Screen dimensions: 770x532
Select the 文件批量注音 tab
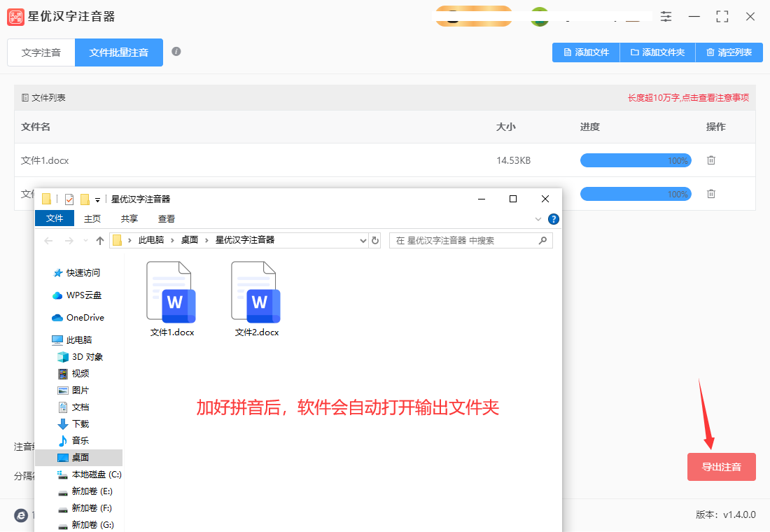click(x=119, y=52)
